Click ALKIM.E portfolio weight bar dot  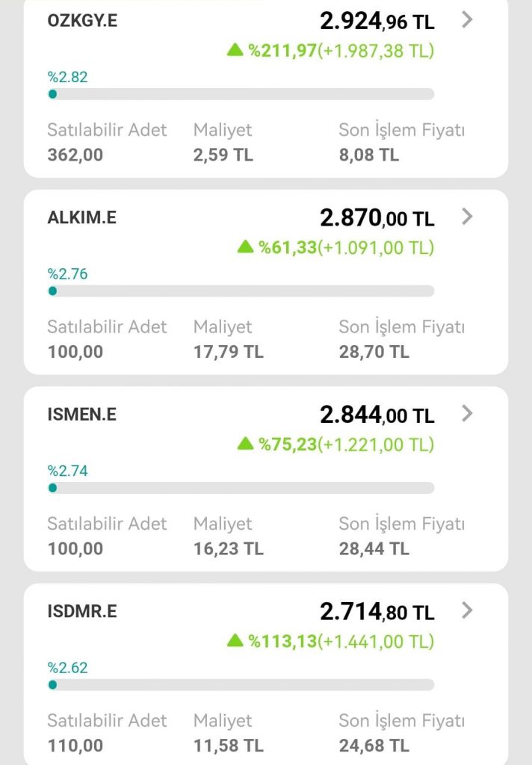pyautogui.click(x=52, y=291)
